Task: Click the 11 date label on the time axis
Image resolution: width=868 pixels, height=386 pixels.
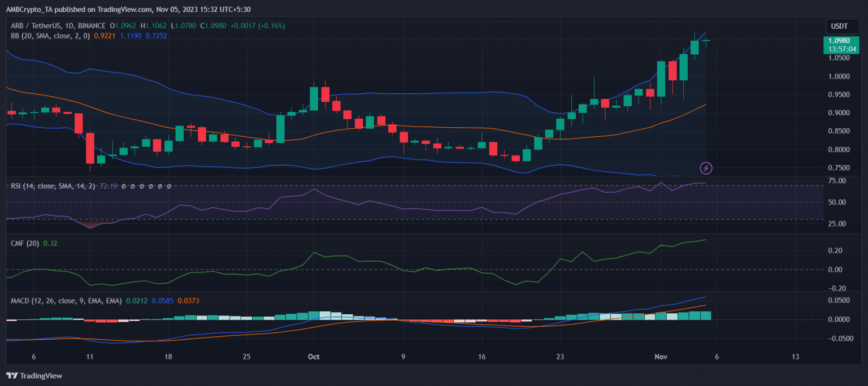Action: click(90, 357)
